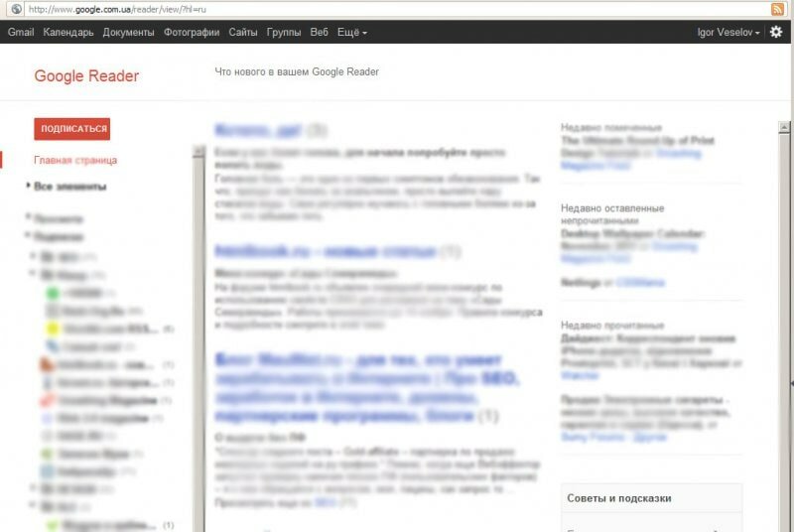
Task: Click the Что нового в вашем Google Reader heading
Action: point(297,71)
